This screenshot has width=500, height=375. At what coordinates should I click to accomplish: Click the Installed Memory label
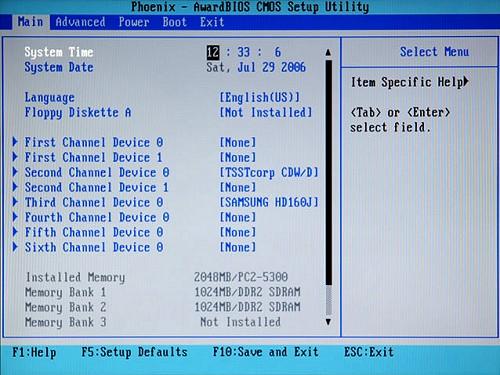pyautogui.click(x=75, y=277)
